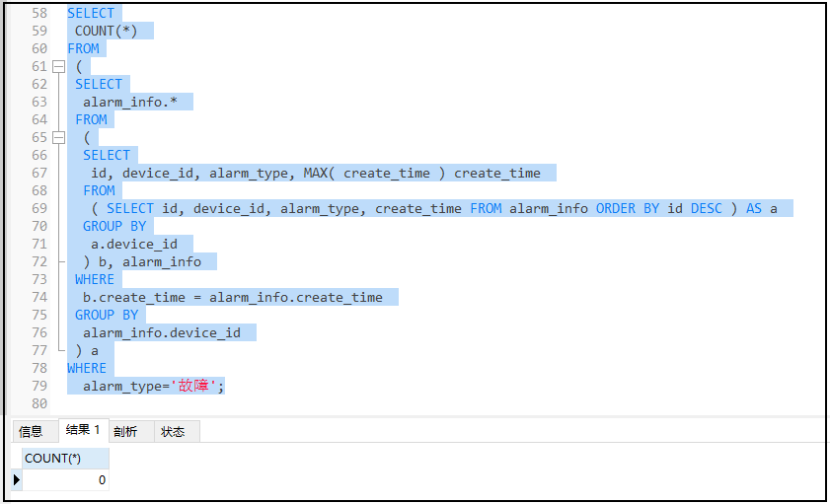Click line number 58 in the gutter
This screenshot has width=830, height=504.
tap(38, 13)
